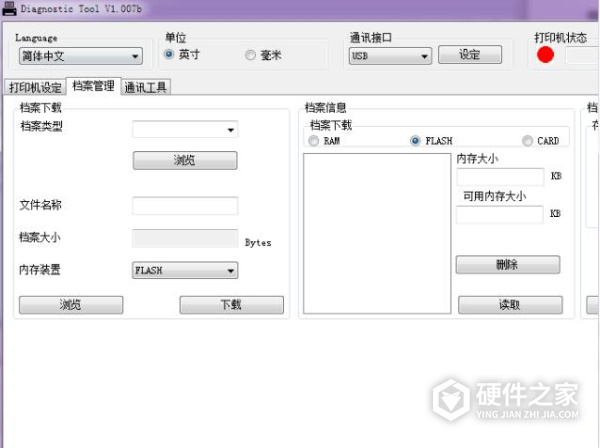Open the Language dropdown 简体中文

(81, 56)
